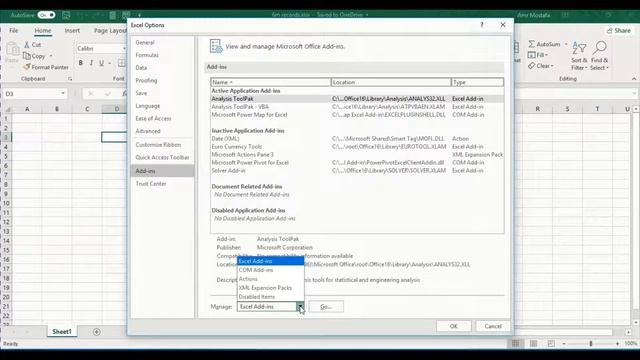Click the AutoSum sigma icon
Viewport: 640px width, 360px height.
pyautogui.click(x=531, y=44)
